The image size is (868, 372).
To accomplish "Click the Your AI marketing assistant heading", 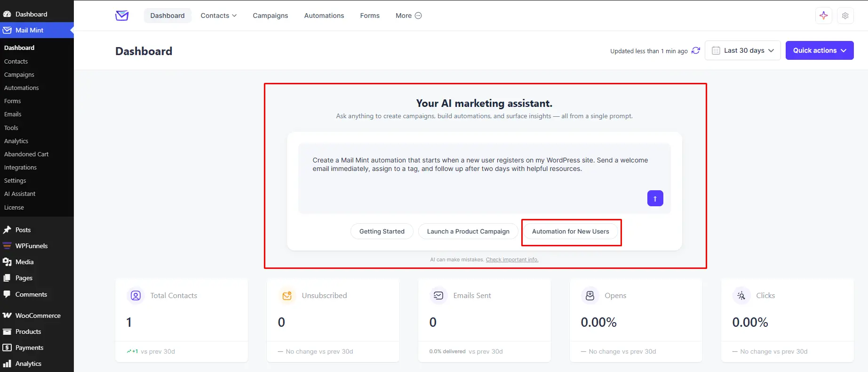I will click(x=484, y=103).
